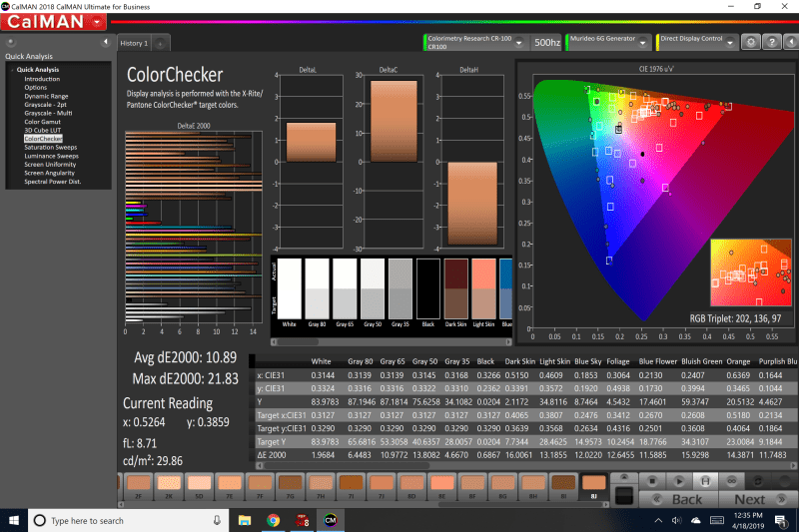Open File Explorer from the taskbar
Image resolution: width=799 pixels, height=532 pixels.
245,520
